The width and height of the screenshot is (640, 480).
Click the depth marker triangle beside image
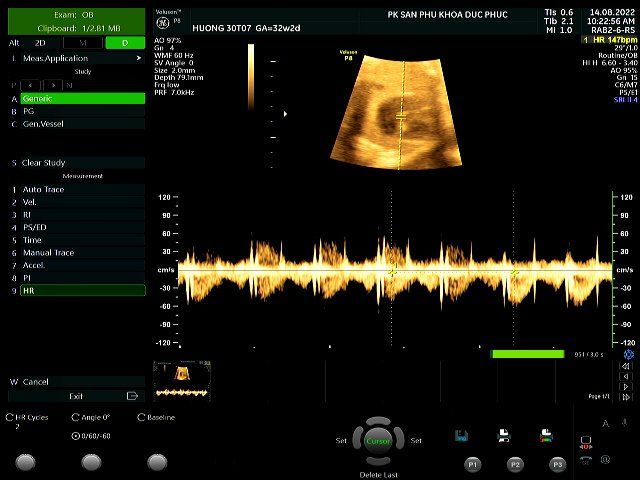pyautogui.click(x=285, y=114)
